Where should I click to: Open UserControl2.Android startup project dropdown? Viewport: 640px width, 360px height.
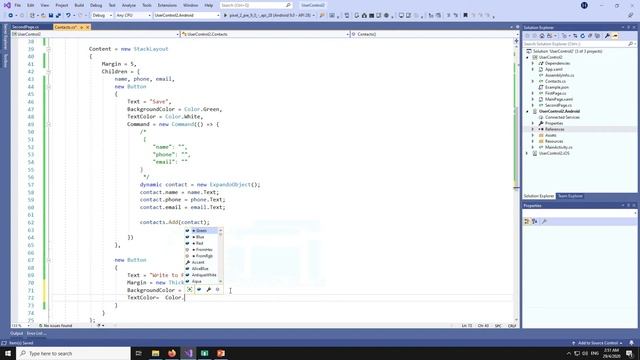point(187,16)
